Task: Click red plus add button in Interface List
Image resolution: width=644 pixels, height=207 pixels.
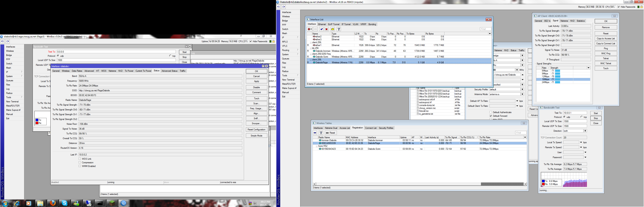Action: 310,29
